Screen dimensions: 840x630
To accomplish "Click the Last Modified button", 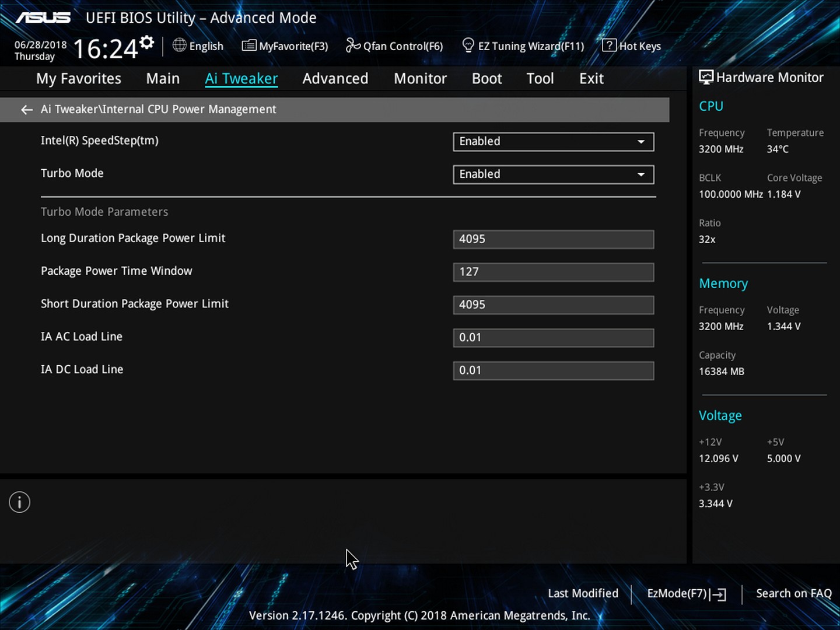I will click(x=583, y=593).
